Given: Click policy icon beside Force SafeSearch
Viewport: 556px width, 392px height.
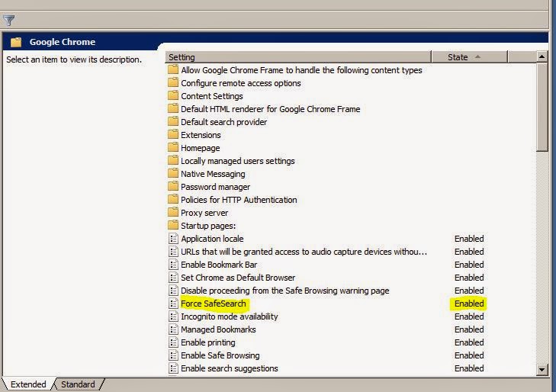Looking at the screenshot, I should pyautogui.click(x=173, y=304).
